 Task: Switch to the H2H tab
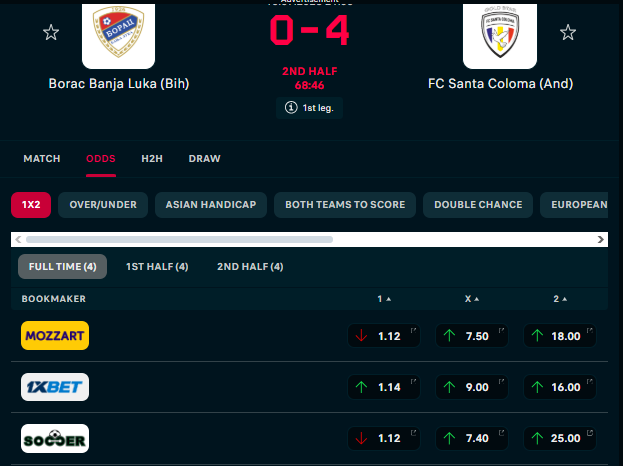coord(152,159)
